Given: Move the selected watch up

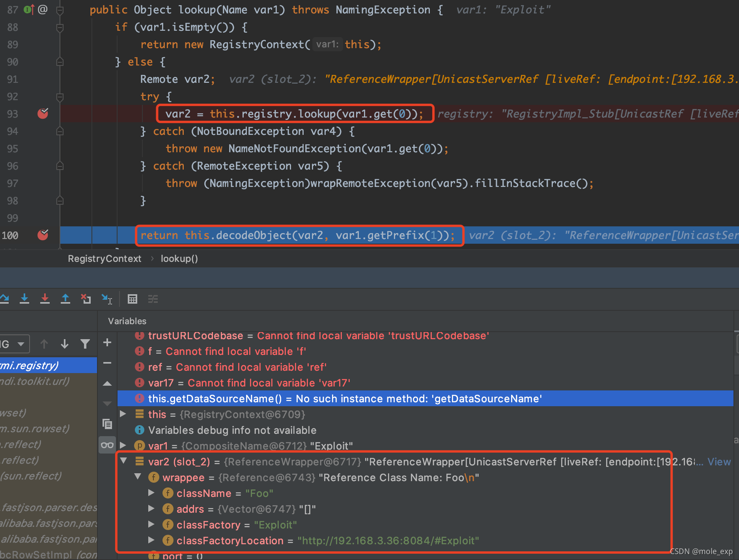Looking at the screenshot, I should coord(107,383).
